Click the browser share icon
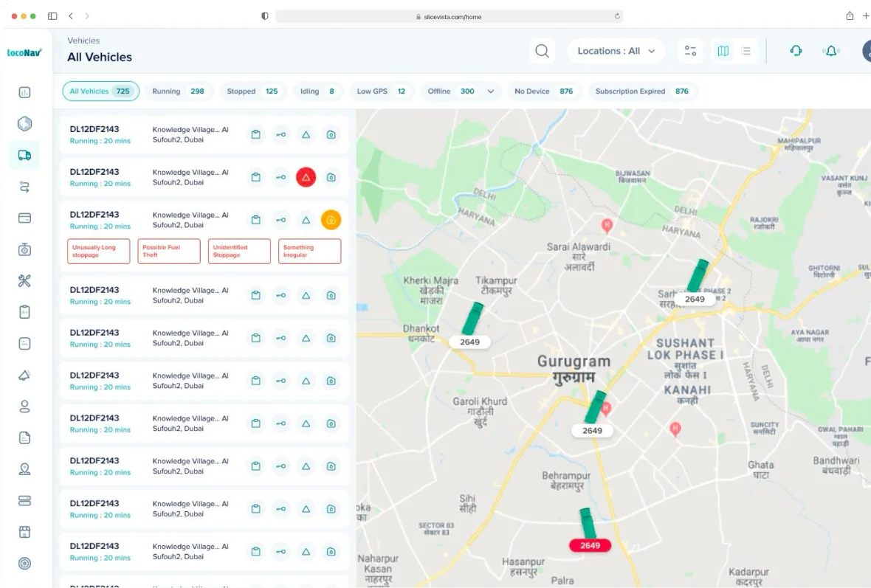The height and width of the screenshot is (588, 871). 850,16
